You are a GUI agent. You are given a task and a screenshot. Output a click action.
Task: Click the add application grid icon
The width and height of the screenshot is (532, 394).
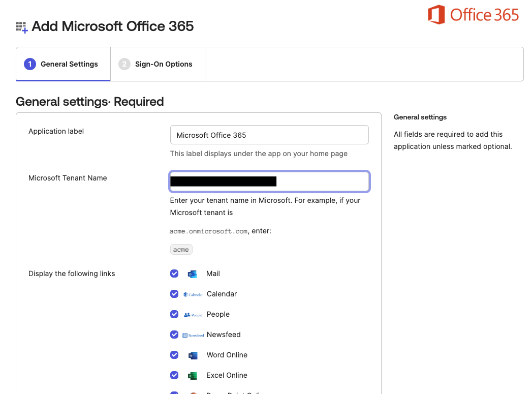click(x=20, y=26)
